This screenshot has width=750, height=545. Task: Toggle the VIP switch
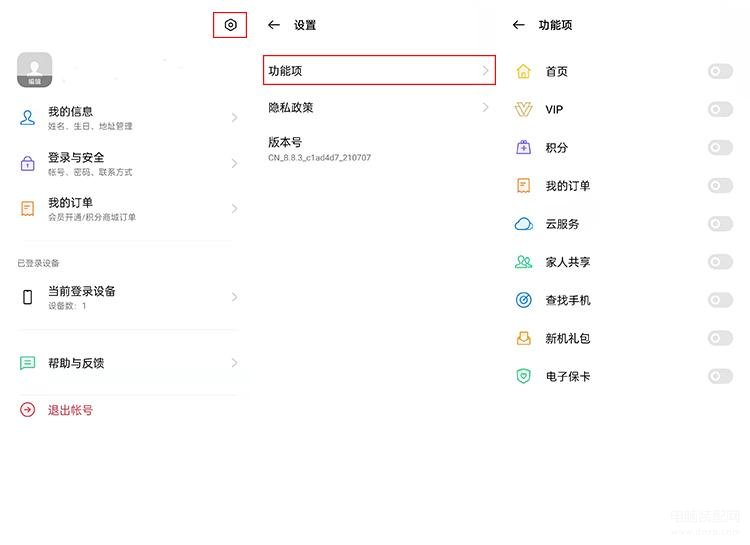[720, 110]
